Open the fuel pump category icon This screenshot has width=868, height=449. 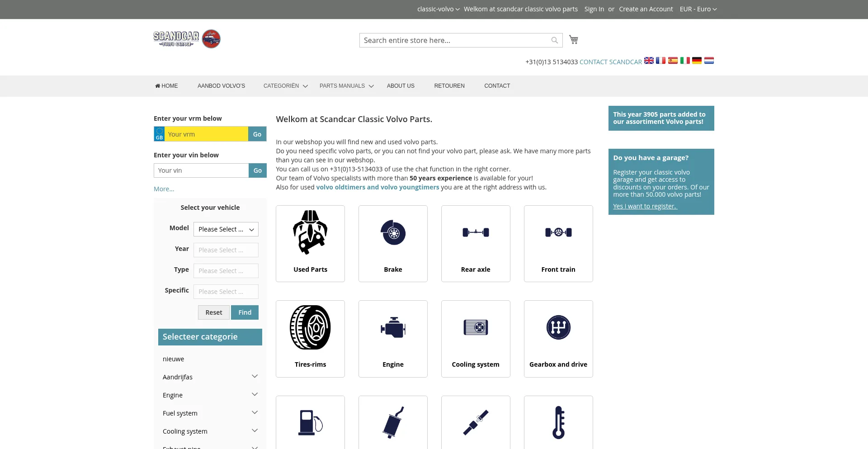coord(310,422)
